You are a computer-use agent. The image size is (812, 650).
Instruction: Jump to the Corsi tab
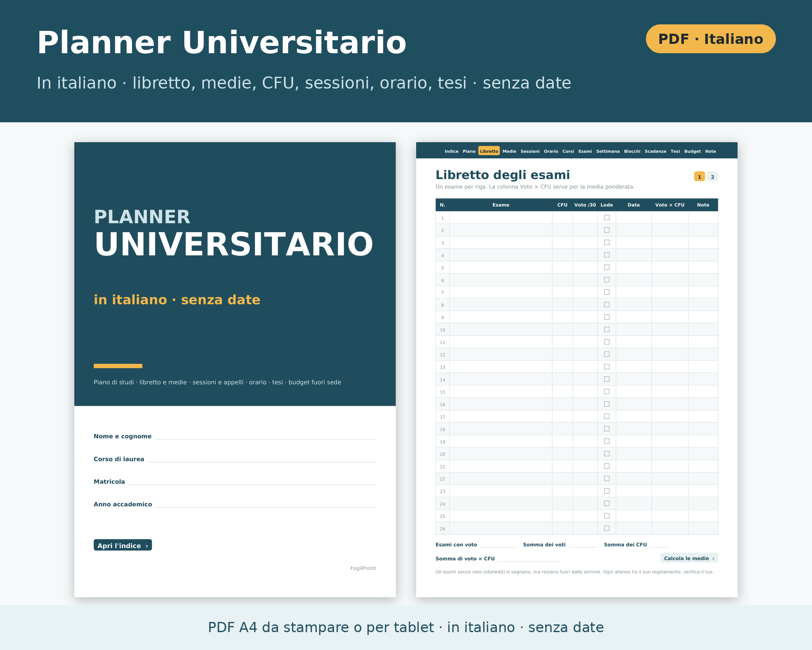click(568, 151)
